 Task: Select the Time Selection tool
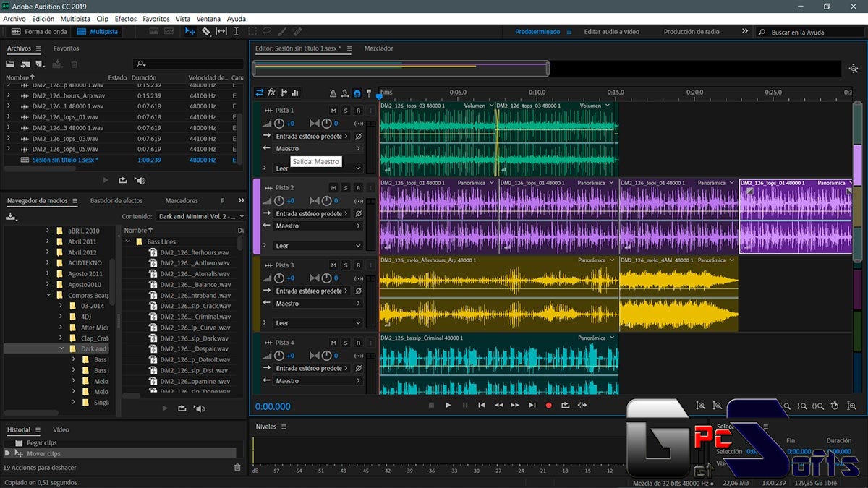pos(237,32)
